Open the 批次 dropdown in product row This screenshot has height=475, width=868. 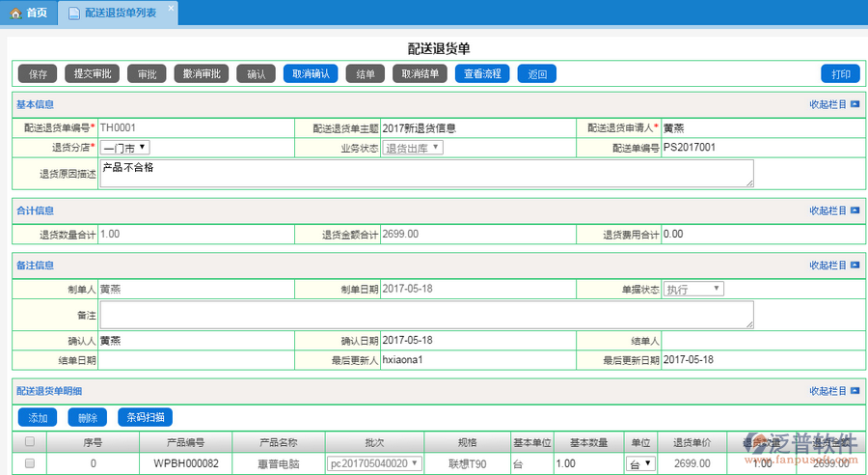pos(374,463)
